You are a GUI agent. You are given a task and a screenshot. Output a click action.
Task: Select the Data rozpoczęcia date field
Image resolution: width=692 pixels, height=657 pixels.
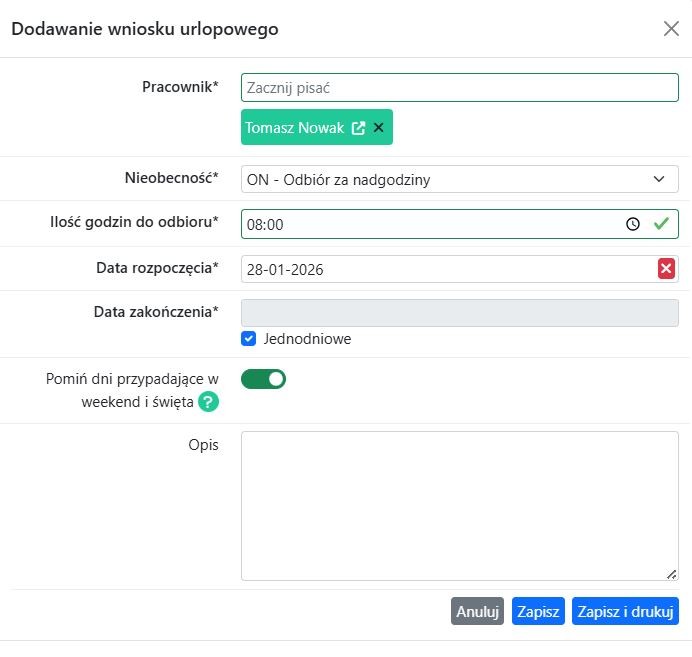tap(445, 269)
